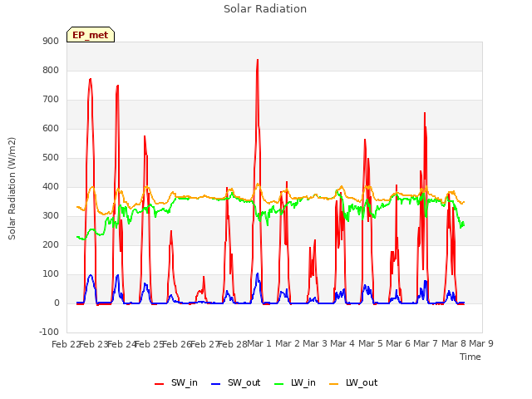Click the SW_in peak on Mar 7
The image size is (532, 399).
click(425, 113)
